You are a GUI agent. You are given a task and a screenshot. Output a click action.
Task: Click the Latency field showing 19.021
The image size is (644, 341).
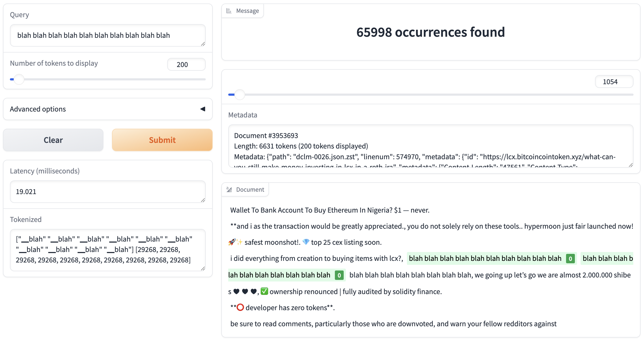point(107,192)
